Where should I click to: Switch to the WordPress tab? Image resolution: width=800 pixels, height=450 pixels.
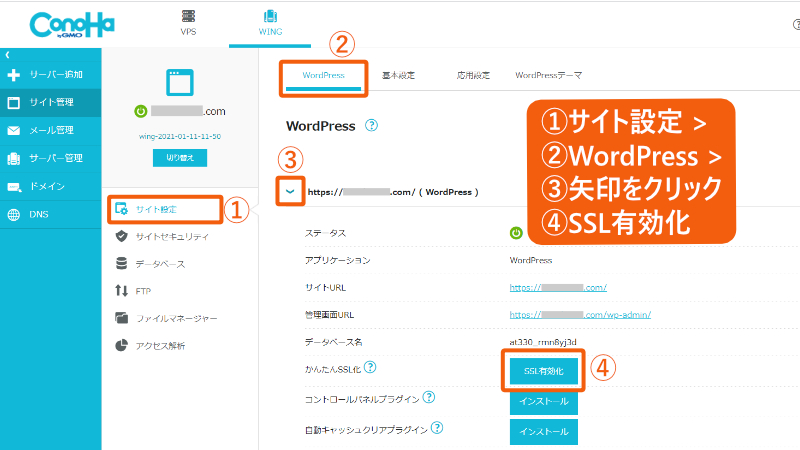click(323, 76)
